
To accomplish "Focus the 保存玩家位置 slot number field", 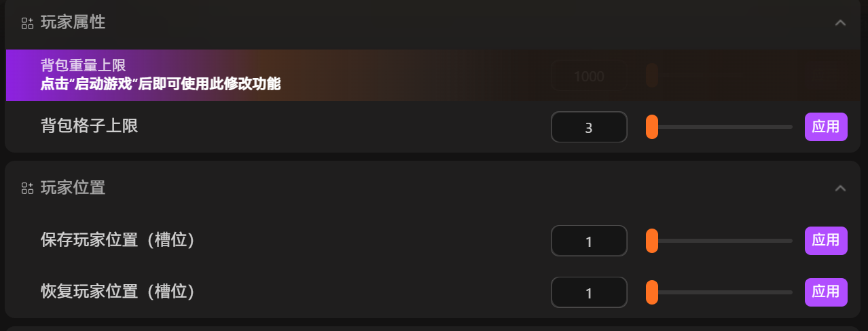I will [588, 241].
